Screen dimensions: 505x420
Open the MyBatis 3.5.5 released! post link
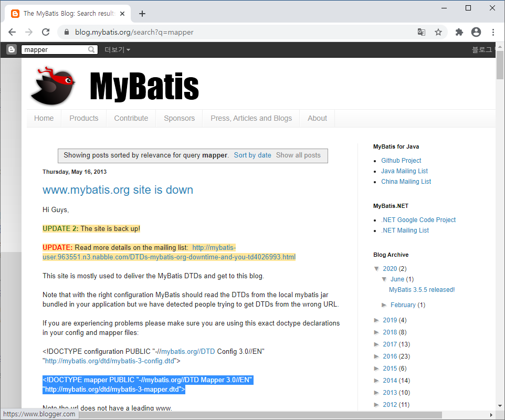(422, 290)
